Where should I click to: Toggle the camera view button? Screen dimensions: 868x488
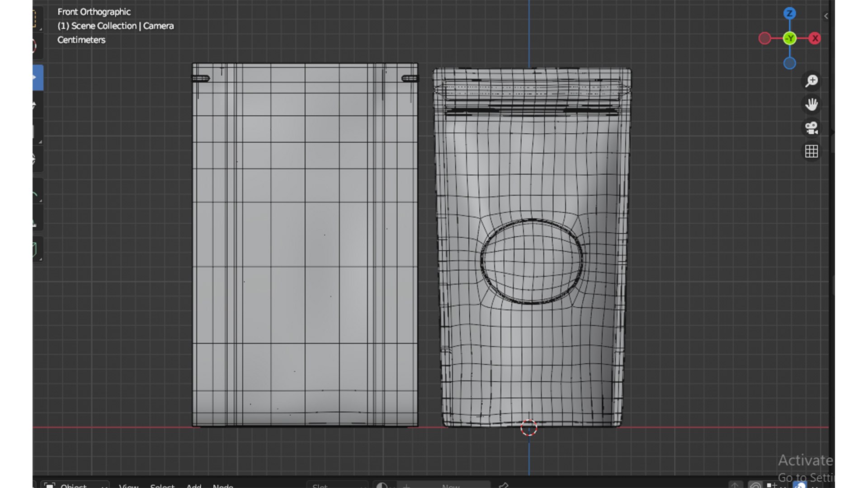[x=811, y=128]
